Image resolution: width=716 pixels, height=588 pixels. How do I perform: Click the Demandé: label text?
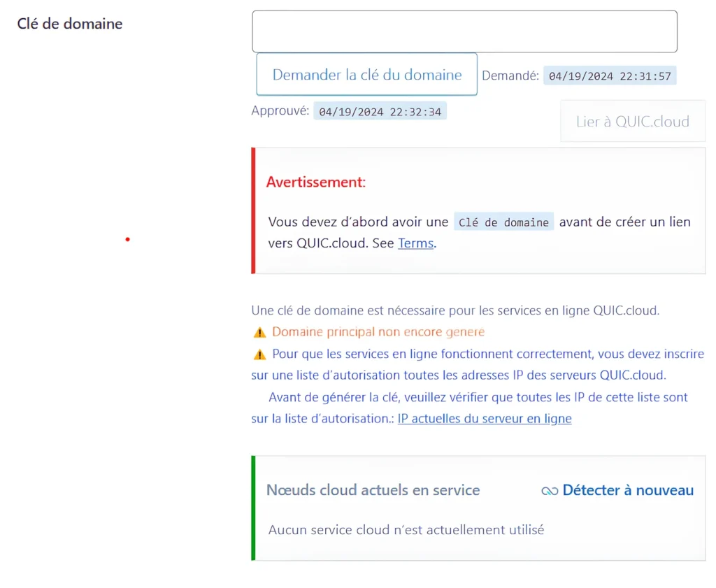coord(510,76)
